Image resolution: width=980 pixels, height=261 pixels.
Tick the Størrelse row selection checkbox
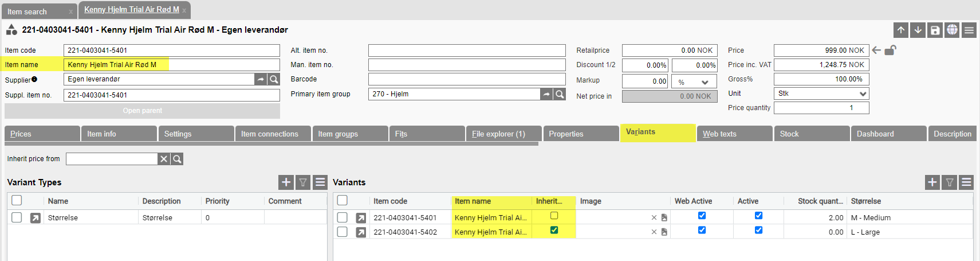click(x=17, y=217)
